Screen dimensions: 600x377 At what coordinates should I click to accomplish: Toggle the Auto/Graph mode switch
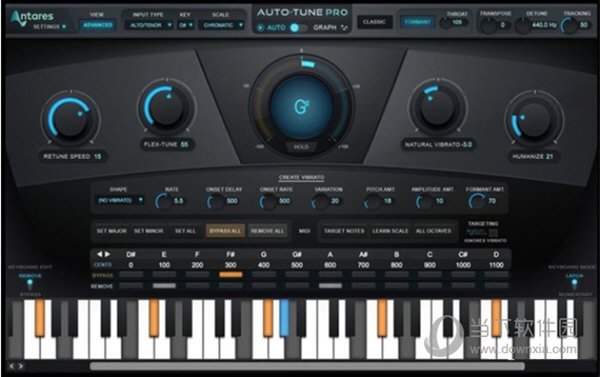(298, 28)
